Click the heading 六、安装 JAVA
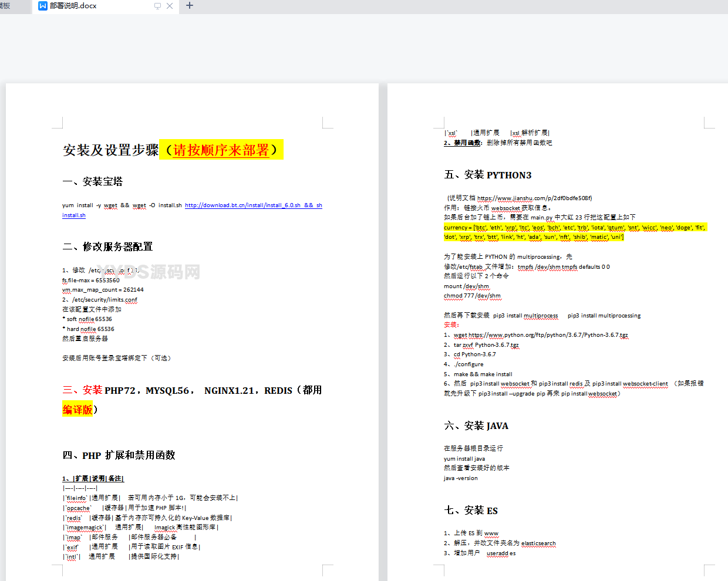 point(476,425)
